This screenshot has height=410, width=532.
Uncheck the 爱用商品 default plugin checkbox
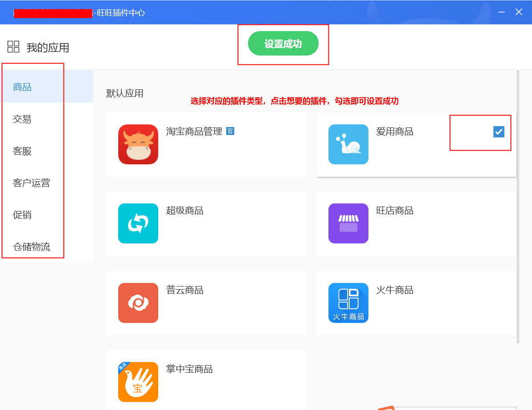tap(499, 131)
